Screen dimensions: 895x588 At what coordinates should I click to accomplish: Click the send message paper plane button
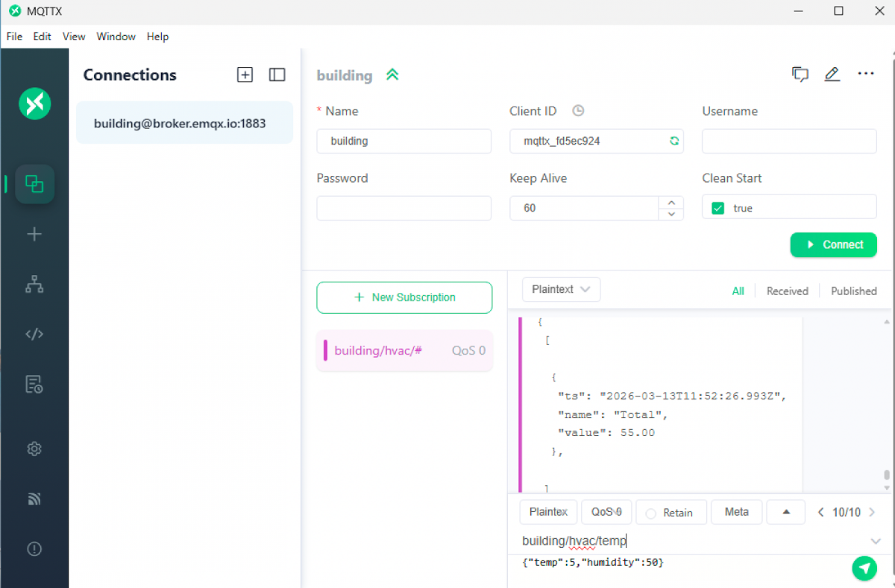point(864,569)
